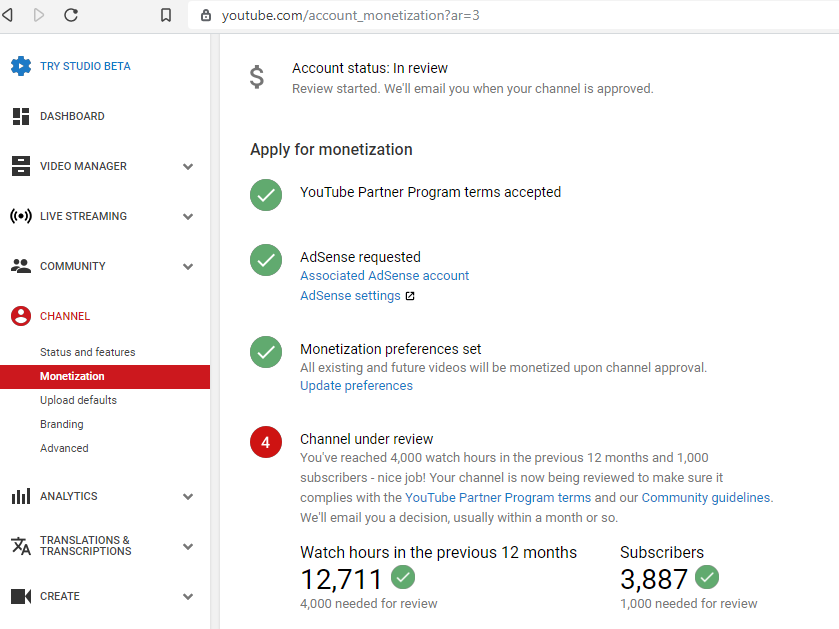Click the Community people icon
This screenshot has width=839, height=629.
coord(21,266)
